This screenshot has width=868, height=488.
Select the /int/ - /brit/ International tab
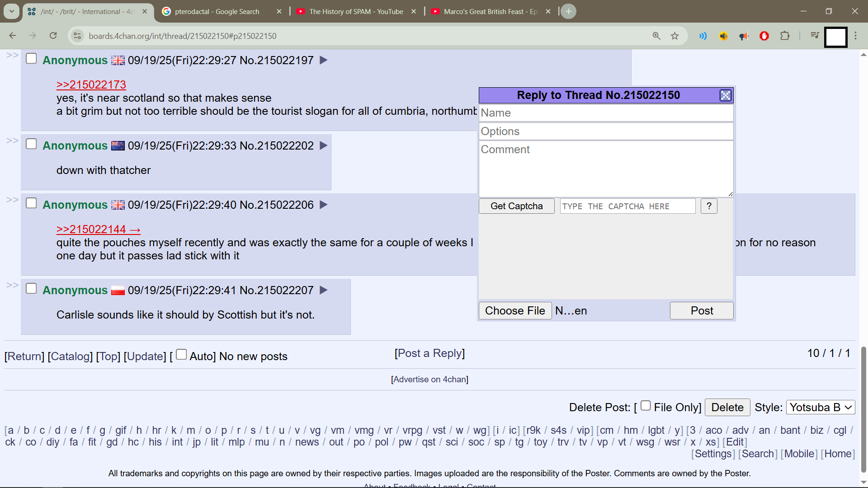(x=87, y=12)
